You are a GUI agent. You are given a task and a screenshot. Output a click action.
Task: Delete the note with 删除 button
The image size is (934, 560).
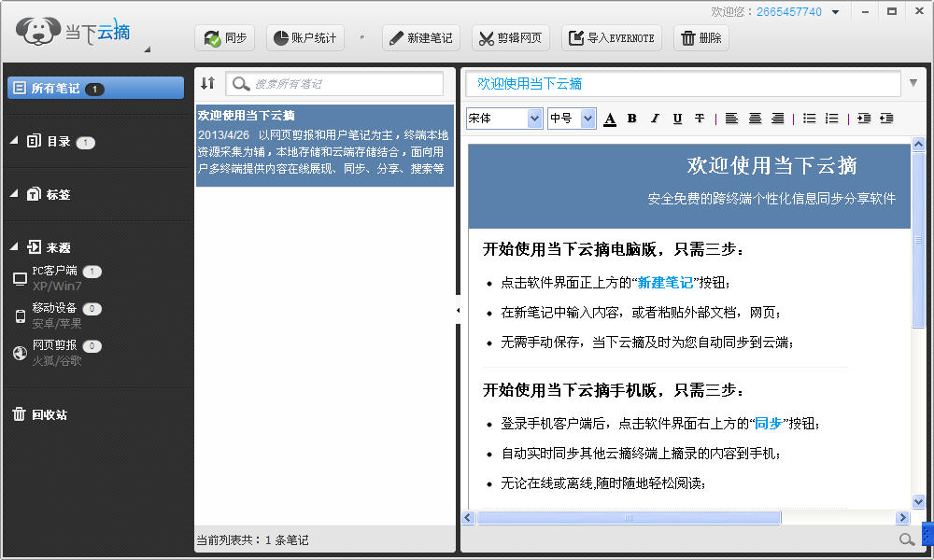700,38
